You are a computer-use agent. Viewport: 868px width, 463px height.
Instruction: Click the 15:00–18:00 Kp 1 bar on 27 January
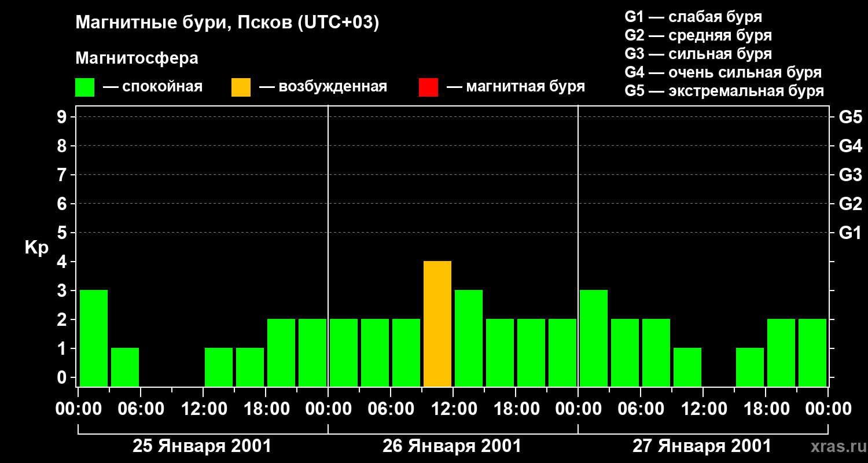750,368
